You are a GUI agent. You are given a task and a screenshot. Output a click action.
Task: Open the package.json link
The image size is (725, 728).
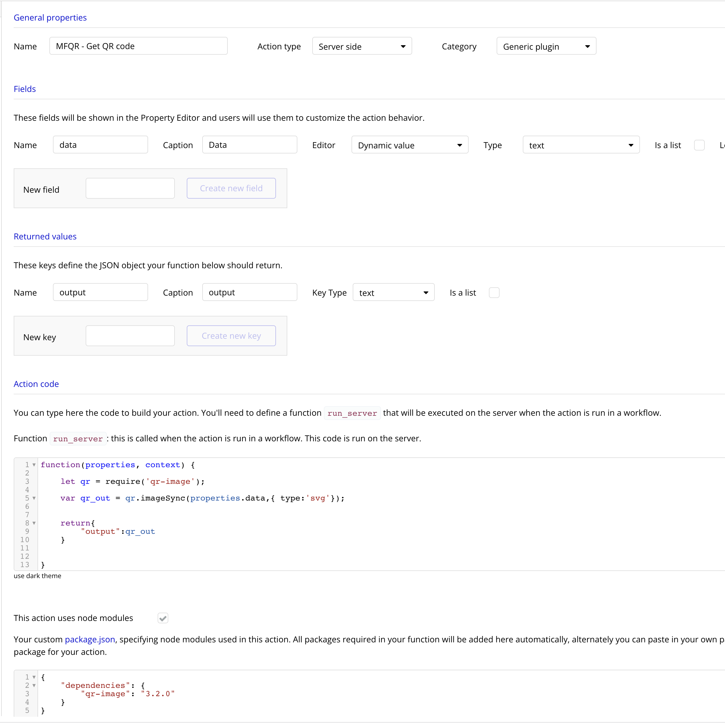(x=90, y=639)
